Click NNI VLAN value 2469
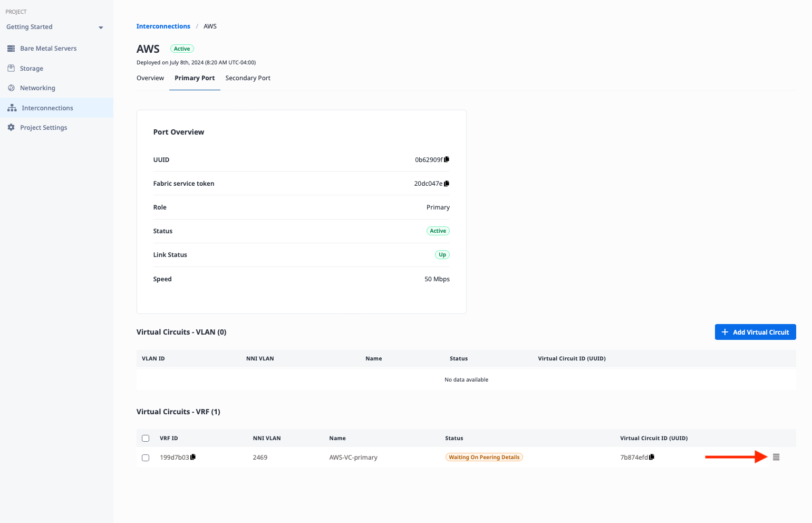 click(260, 458)
